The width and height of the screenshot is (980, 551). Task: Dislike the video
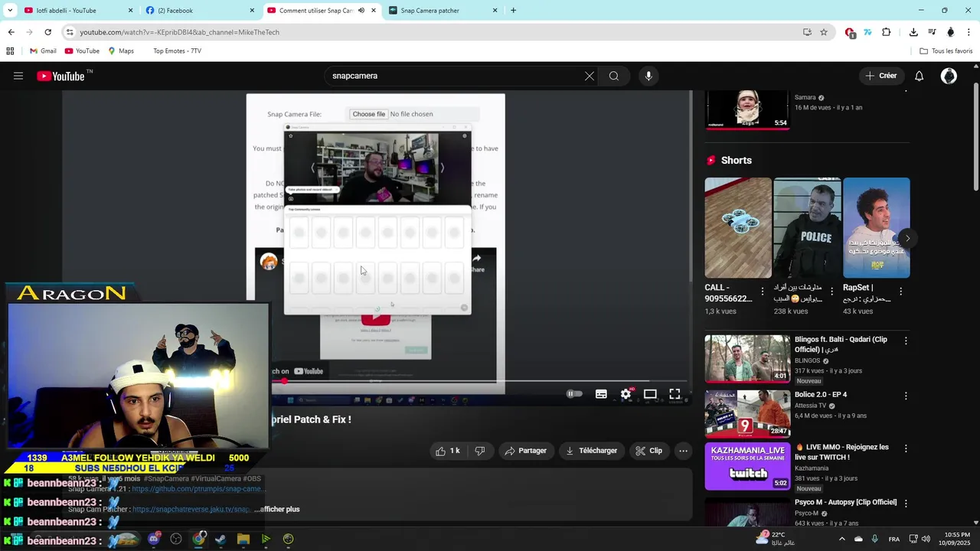pyautogui.click(x=480, y=451)
